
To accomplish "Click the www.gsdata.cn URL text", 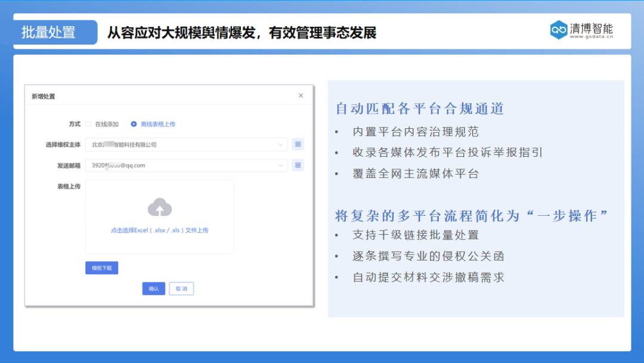I will (x=592, y=36).
